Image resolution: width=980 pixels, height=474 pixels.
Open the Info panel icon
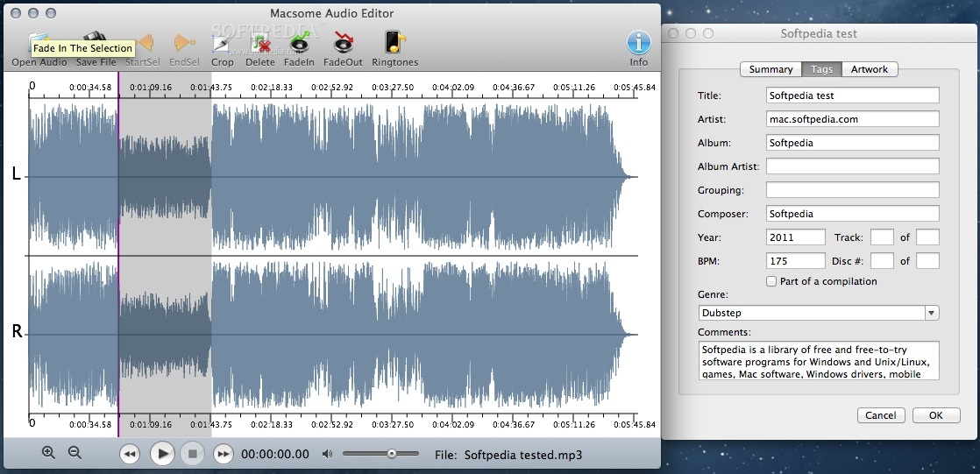click(638, 44)
